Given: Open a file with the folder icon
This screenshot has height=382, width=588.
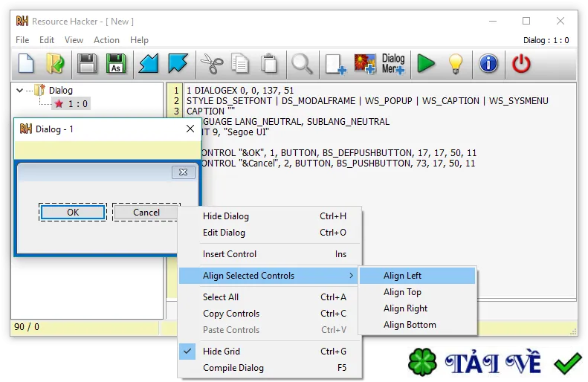Looking at the screenshot, I should [55, 64].
